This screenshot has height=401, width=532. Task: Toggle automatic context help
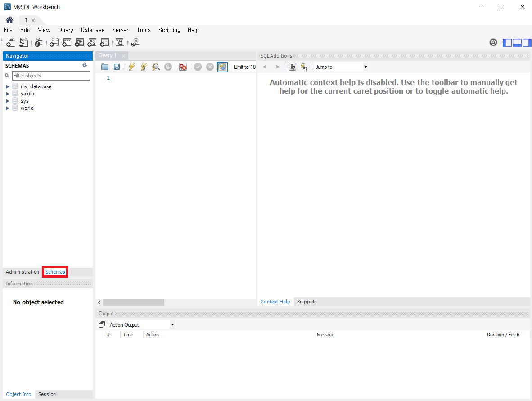tap(304, 67)
